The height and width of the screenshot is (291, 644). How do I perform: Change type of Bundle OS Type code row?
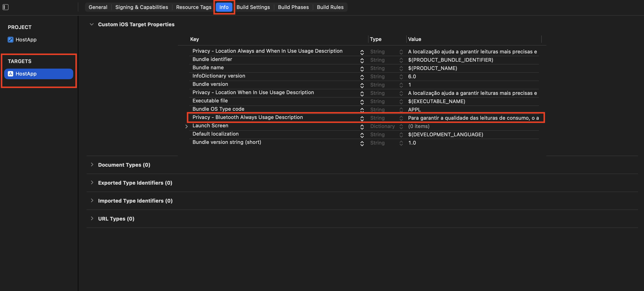401,110
